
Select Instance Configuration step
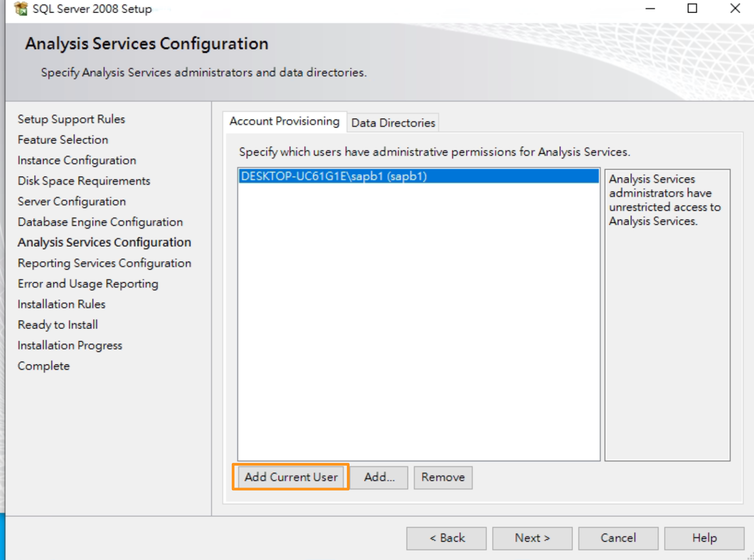(76, 160)
